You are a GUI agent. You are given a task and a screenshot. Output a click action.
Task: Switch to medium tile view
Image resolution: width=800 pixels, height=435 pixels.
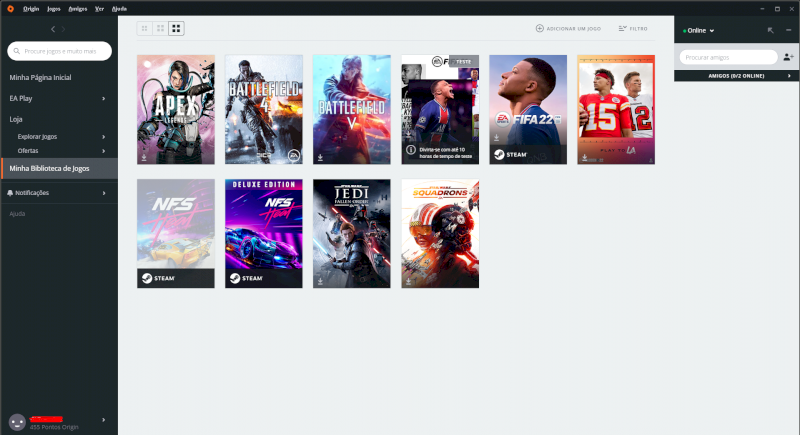(160, 29)
